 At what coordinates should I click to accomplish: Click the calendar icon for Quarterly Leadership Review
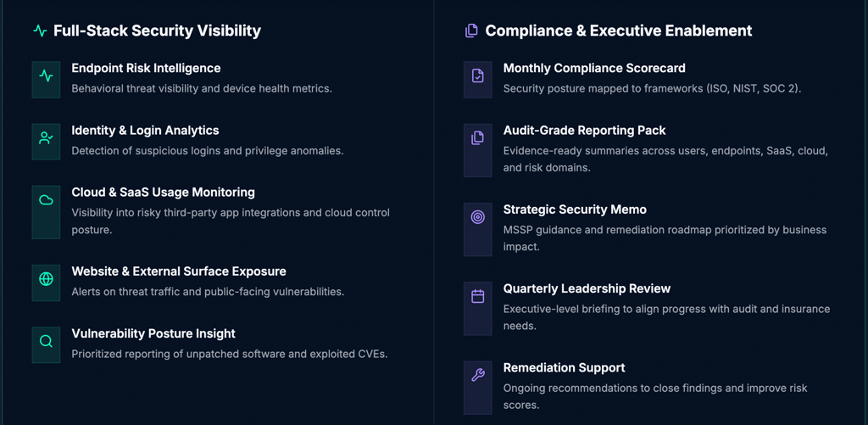coord(477,296)
